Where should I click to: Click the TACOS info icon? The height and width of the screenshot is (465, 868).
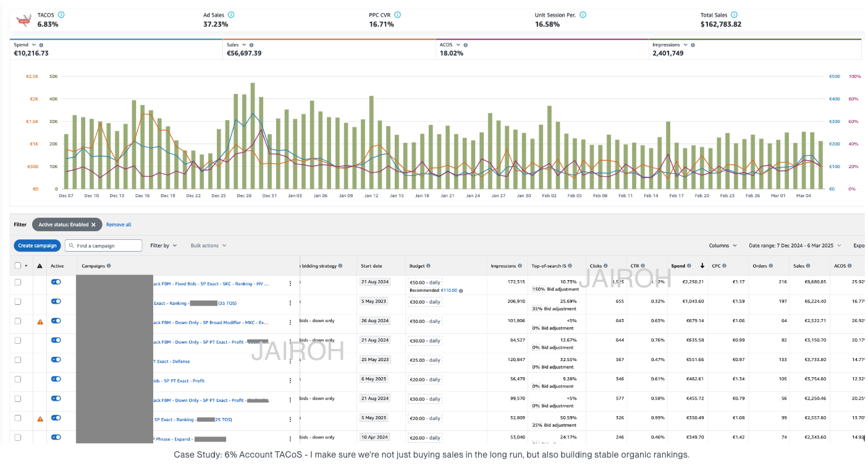[x=61, y=14]
